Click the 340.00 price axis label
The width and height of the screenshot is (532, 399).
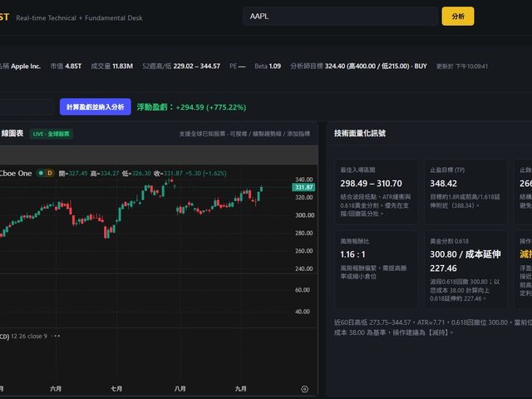(303, 180)
